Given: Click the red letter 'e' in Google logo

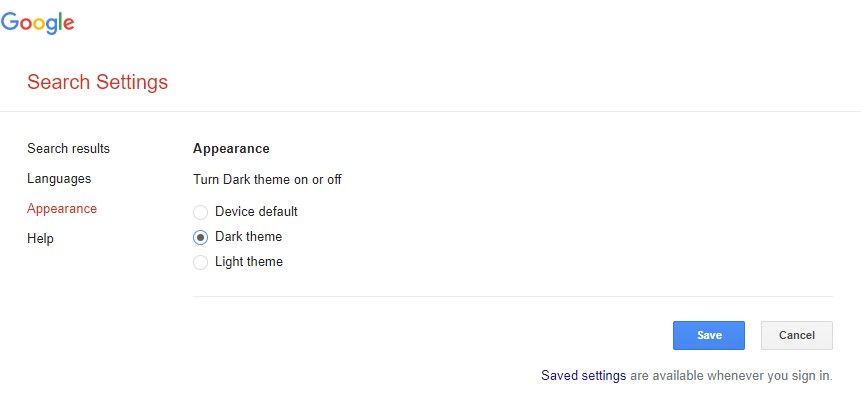Looking at the screenshot, I should tap(68, 24).
